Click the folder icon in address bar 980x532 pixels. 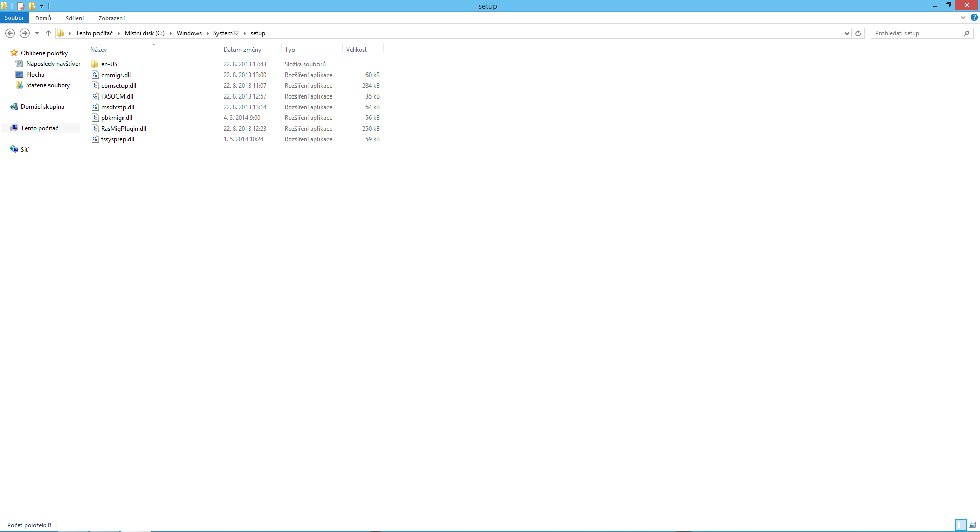pos(61,33)
